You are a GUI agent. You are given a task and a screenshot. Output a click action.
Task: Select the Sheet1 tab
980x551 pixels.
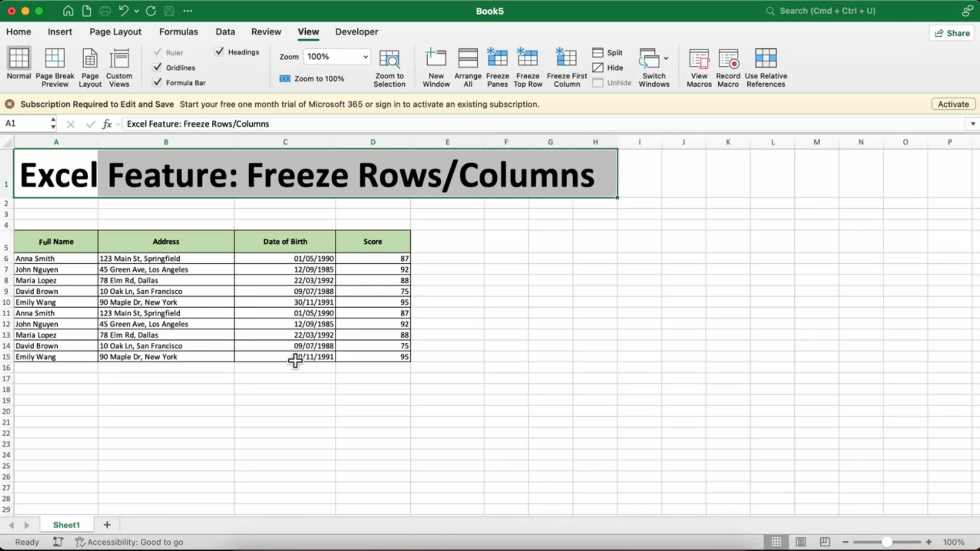[66, 525]
